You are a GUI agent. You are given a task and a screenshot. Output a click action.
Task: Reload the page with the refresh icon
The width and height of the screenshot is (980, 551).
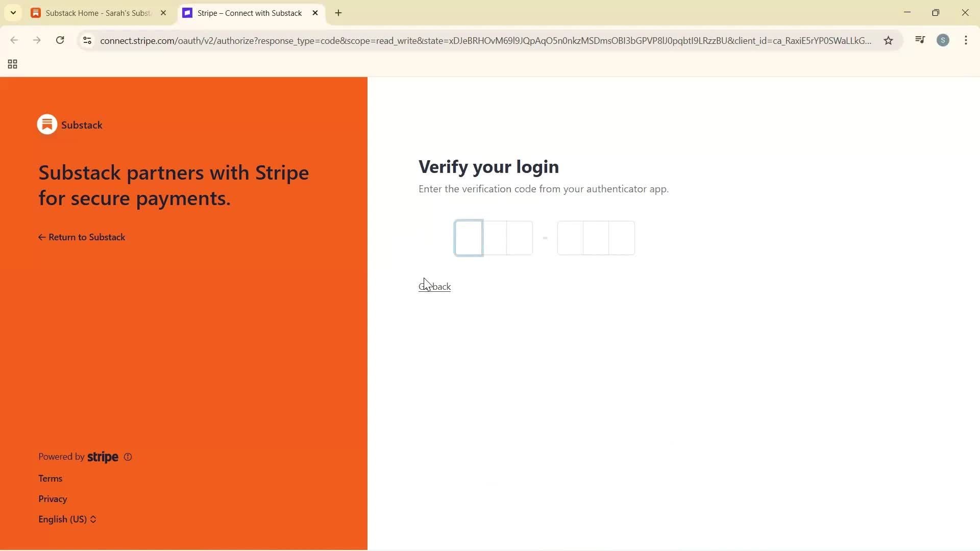[60, 40]
